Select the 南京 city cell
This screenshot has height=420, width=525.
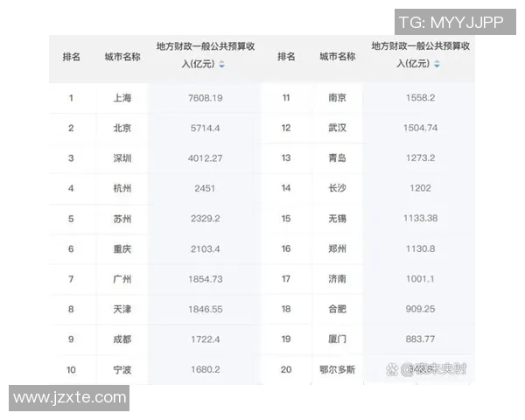coord(337,98)
